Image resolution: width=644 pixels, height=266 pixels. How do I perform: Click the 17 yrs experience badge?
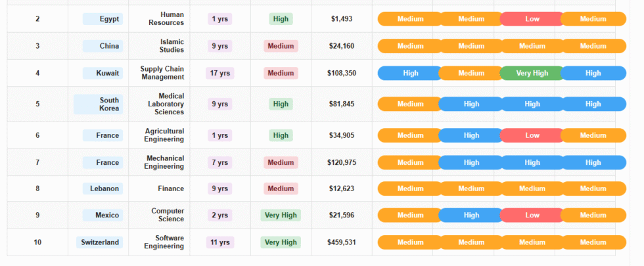pos(219,73)
